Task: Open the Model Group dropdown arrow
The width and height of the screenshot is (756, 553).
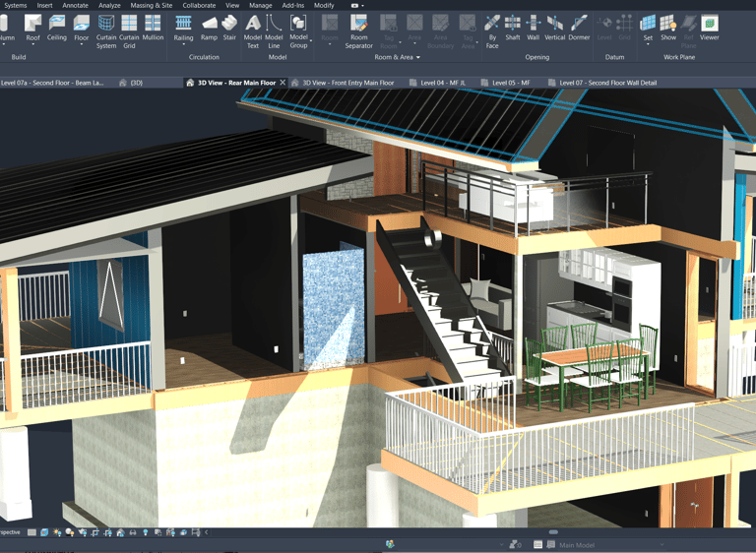Action: pos(311,42)
